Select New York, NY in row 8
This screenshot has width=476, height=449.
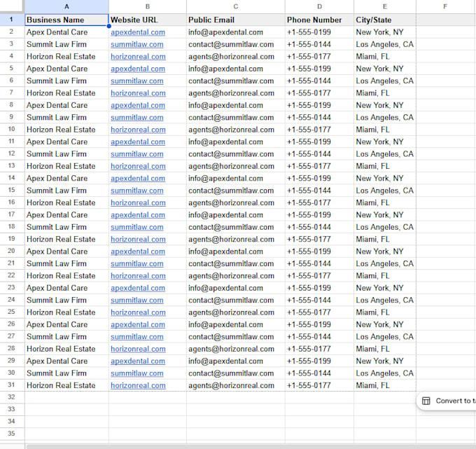coord(384,105)
